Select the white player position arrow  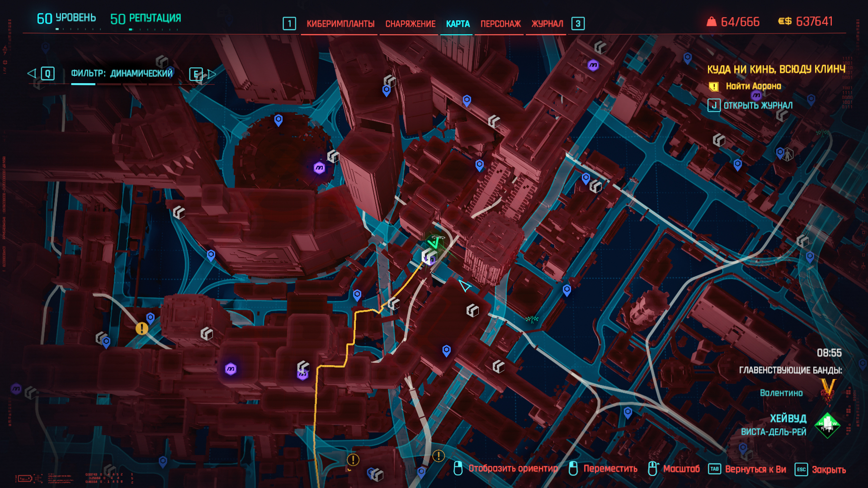click(x=464, y=286)
